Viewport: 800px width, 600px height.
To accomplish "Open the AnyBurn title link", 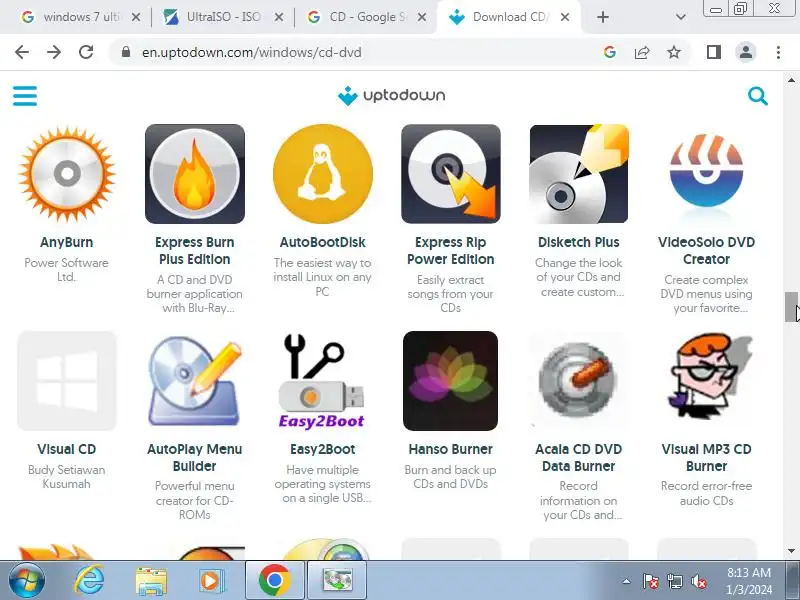I will (67, 242).
